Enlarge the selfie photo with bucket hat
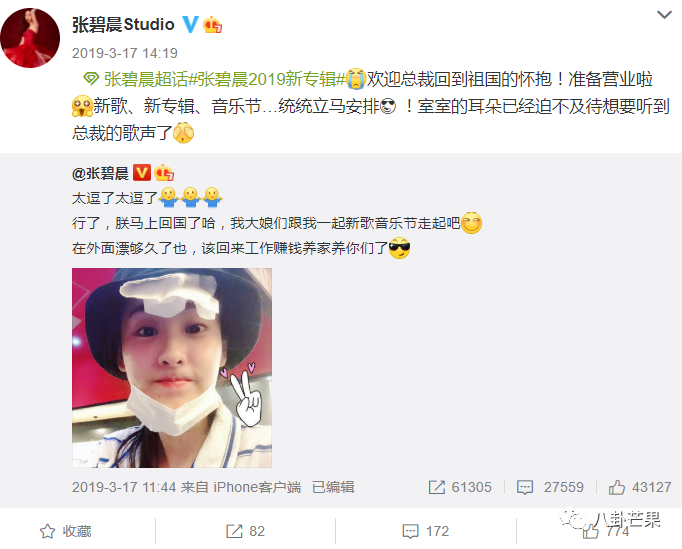This screenshot has height=549, width=682. (172, 368)
